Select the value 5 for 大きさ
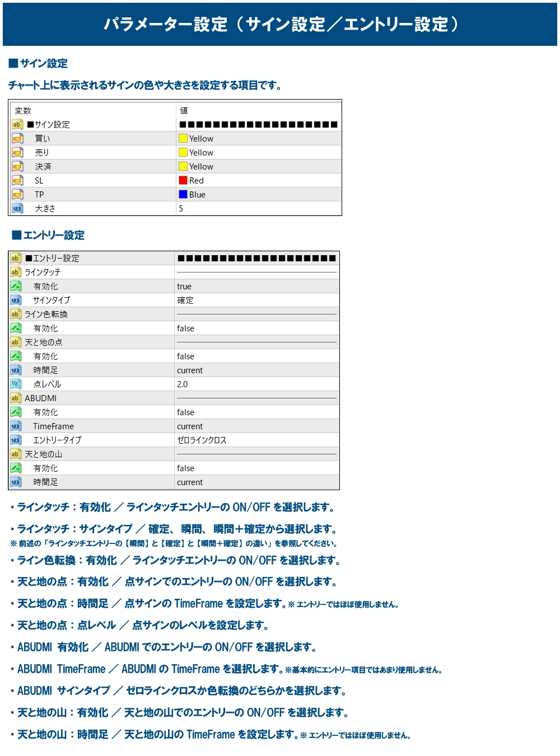560x756 pixels. [x=181, y=208]
